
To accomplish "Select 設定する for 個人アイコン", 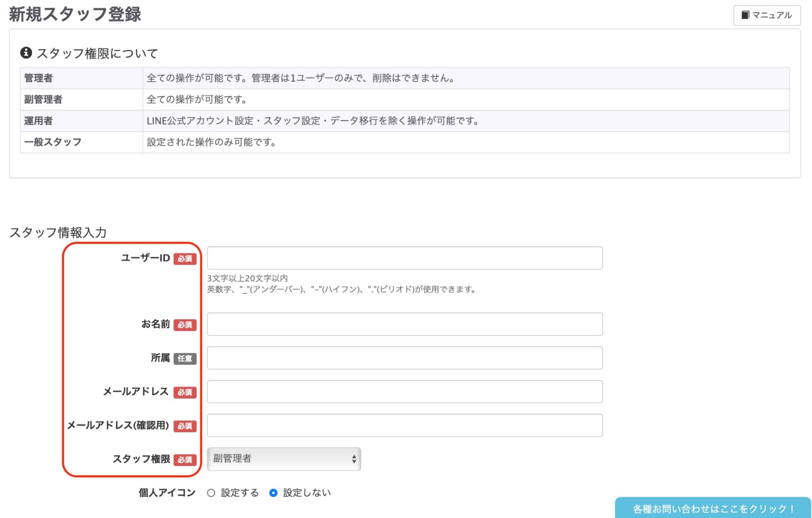I will pyautogui.click(x=212, y=492).
